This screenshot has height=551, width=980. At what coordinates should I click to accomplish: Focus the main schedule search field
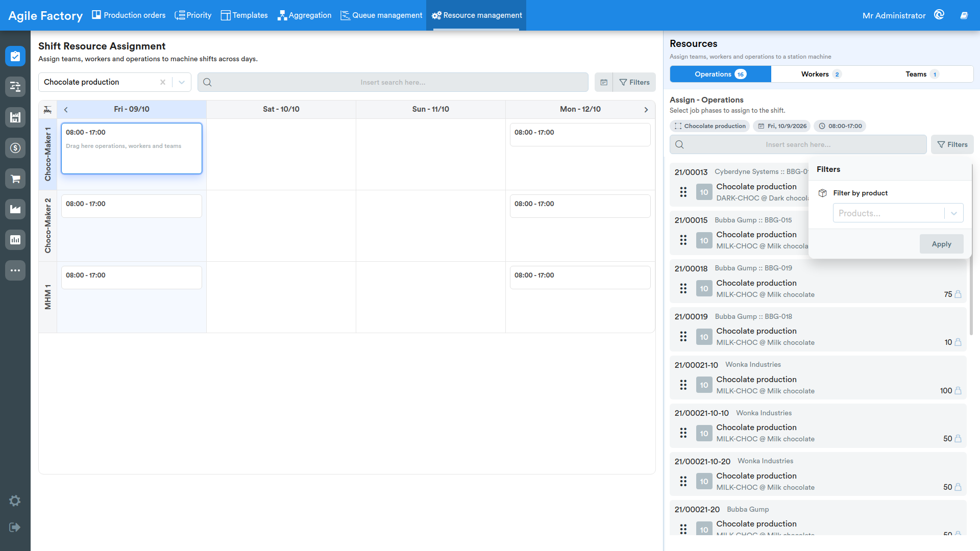pyautogui.click(x=393, y=82)
